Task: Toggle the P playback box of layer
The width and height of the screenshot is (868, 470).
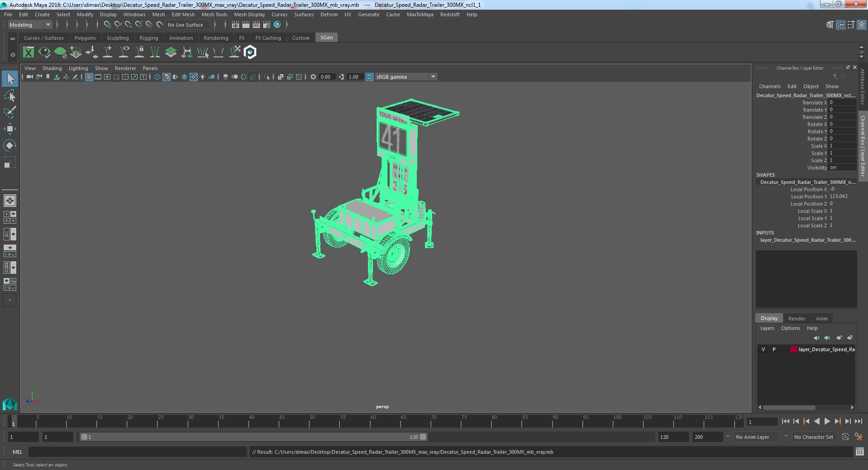Action: (x=774, y=349)
